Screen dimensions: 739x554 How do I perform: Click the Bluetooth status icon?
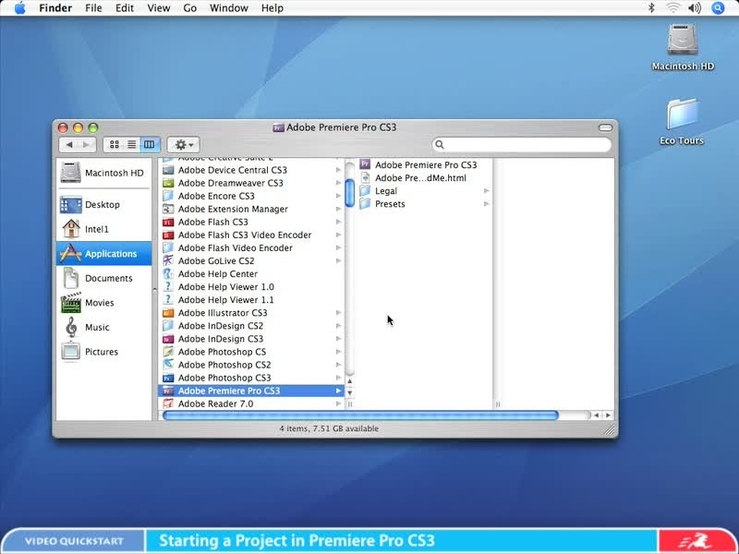[x=651, y=8]
